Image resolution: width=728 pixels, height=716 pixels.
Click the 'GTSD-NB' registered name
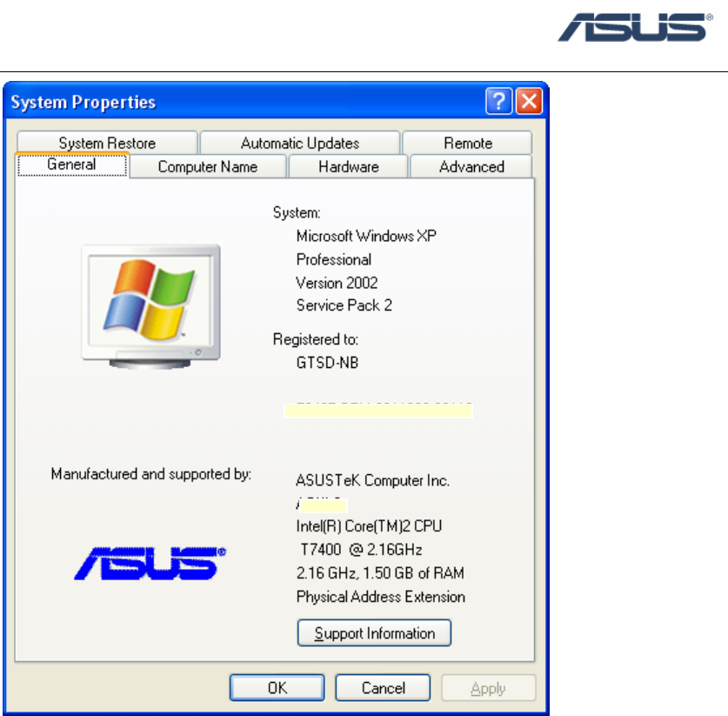[327, 363]
